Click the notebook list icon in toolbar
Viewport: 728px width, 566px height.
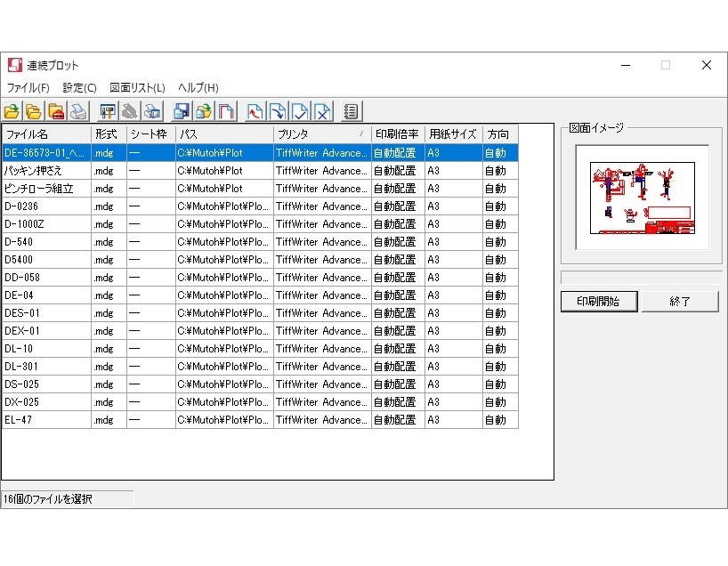(x=351, y=111)
